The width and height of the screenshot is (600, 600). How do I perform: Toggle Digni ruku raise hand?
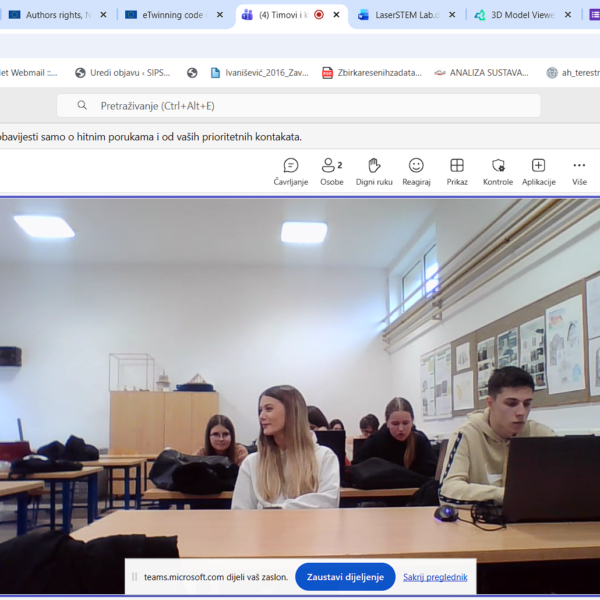374,171
